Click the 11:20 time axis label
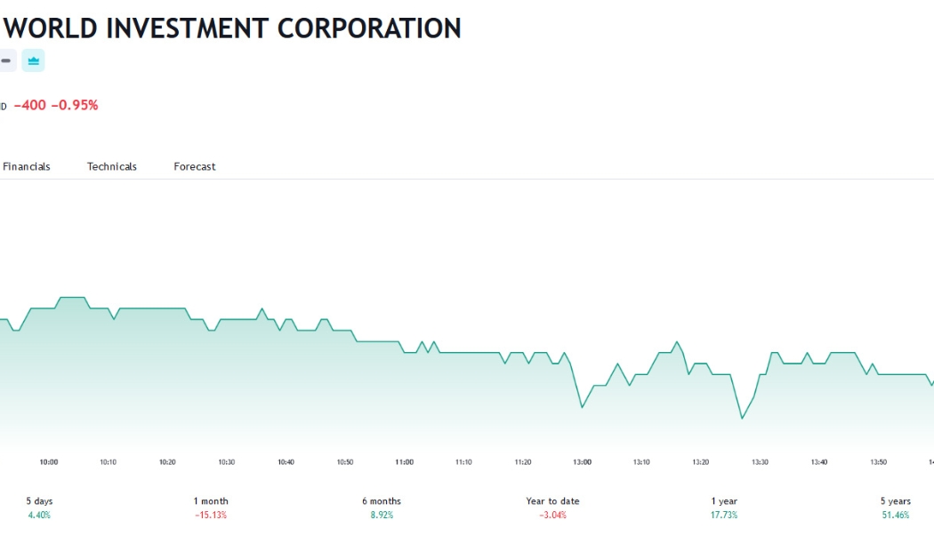The width and height of the screenshot is (934, 560). tap(523, 462)
